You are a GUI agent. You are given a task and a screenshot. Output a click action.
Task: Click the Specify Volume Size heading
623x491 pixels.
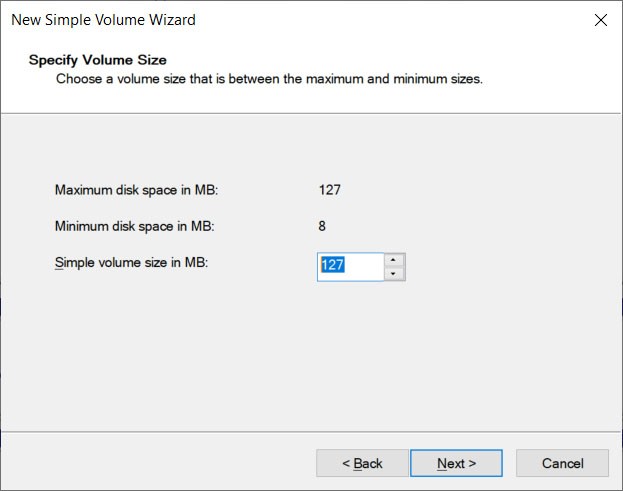98,60
